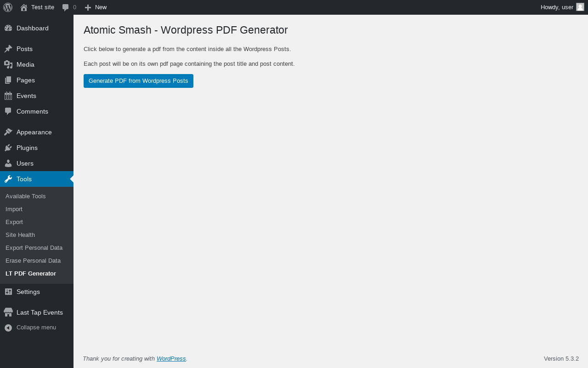Click the Events calendar icon

8,96
